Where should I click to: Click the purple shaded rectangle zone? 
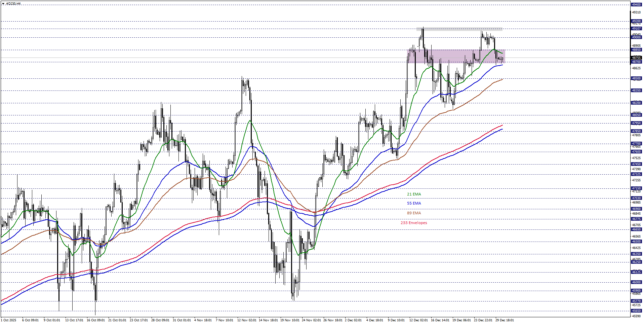point(455,56)
